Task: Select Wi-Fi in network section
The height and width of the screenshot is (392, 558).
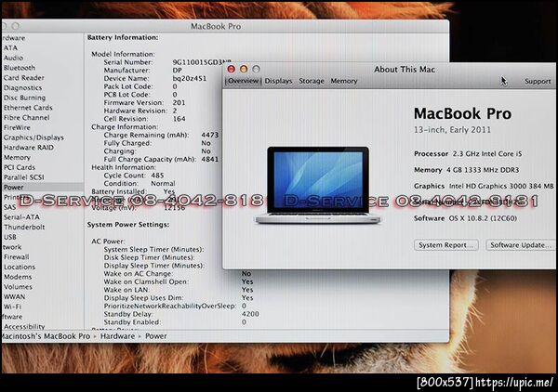Action: [x=12, y=307]
